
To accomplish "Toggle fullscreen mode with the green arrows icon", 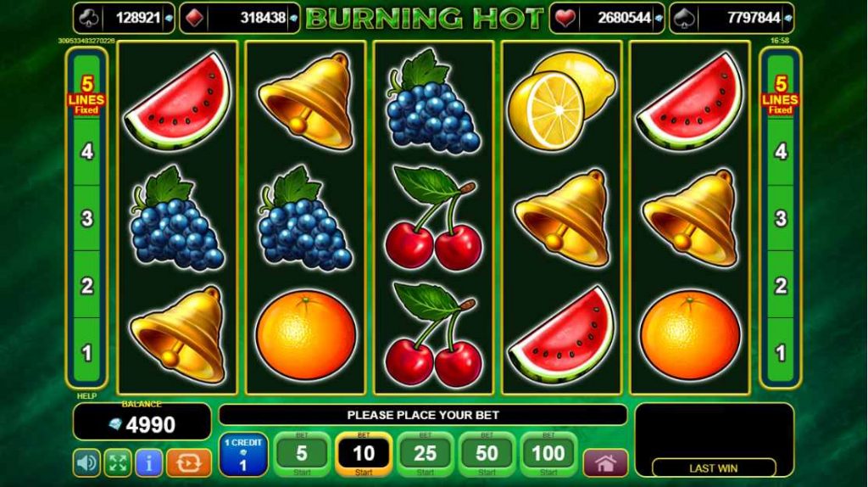I will coord(117,462).
